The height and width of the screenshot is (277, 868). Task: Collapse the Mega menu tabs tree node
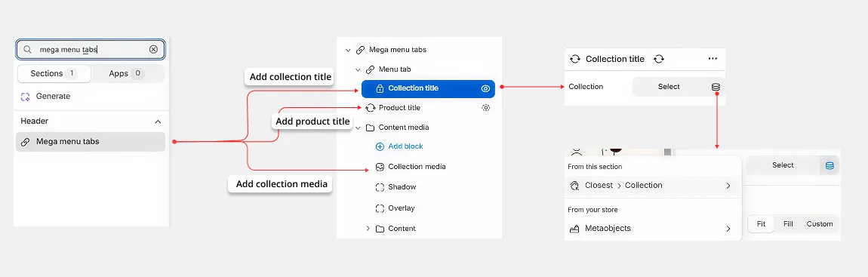pyautogui.click(x=348, y=50)
